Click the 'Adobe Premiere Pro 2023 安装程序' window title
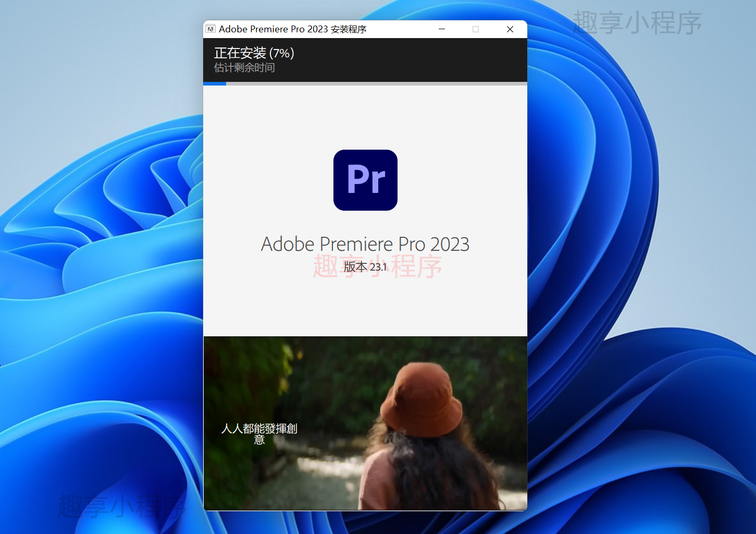The image size is (756, 534). 292,29
